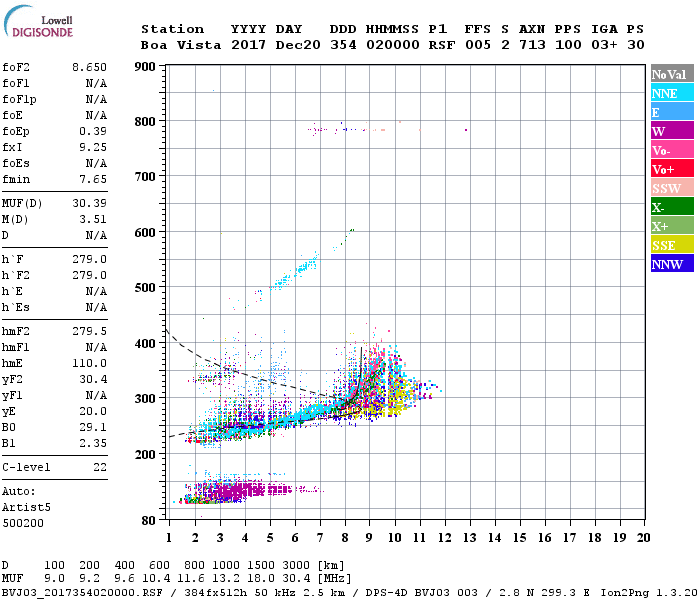Image resolution: width=700 pixels, height=600 pixels.
Task: Select the E blue legend swatch
Action: (x=672, y=112)
